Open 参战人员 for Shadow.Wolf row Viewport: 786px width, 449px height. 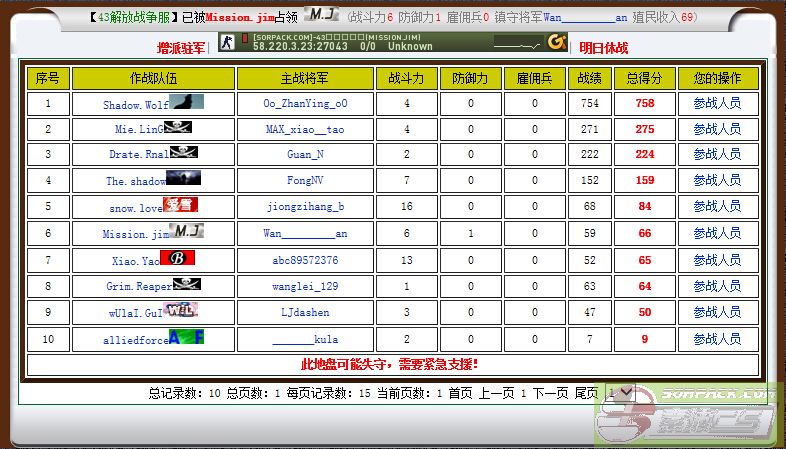pos(717,103)
